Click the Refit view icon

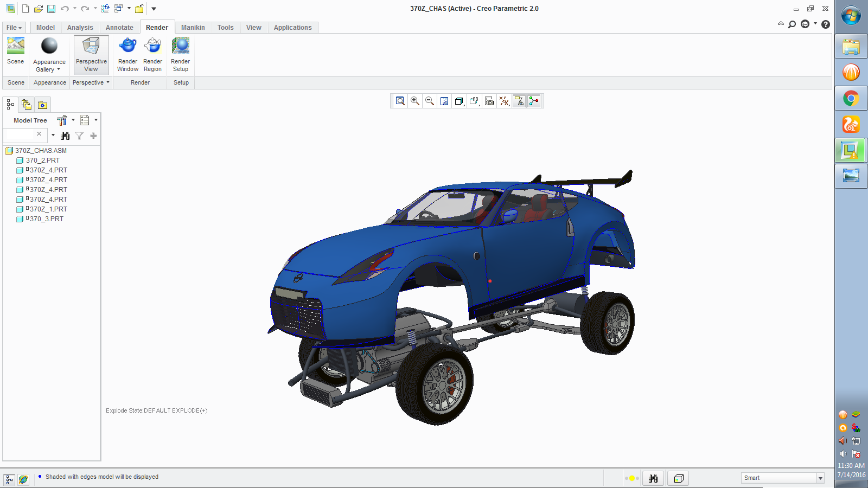tap(400, 101)
